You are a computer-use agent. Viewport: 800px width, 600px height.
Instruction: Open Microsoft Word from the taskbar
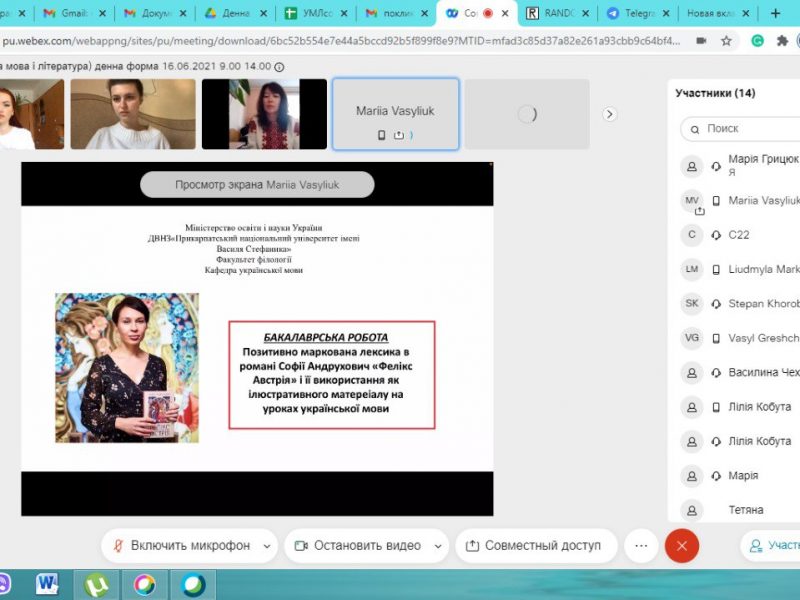(48, 583)
